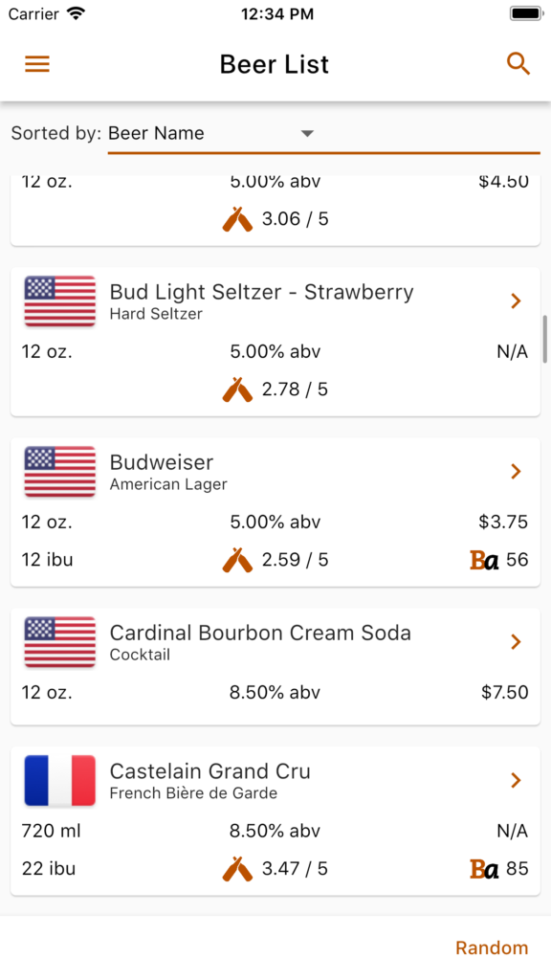Click BeerAdvocate logo next to score 56
Screen dimensions: 551x980
484,560
